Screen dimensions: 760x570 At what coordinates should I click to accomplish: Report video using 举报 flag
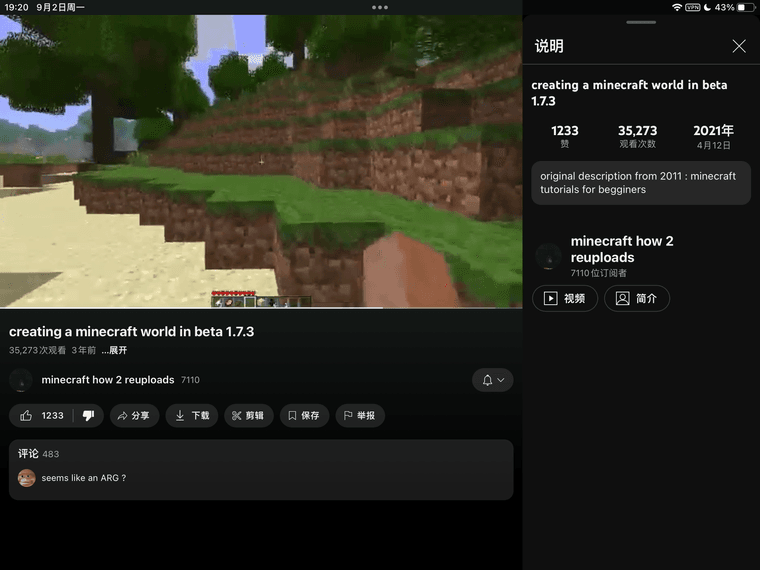[358, 415]
